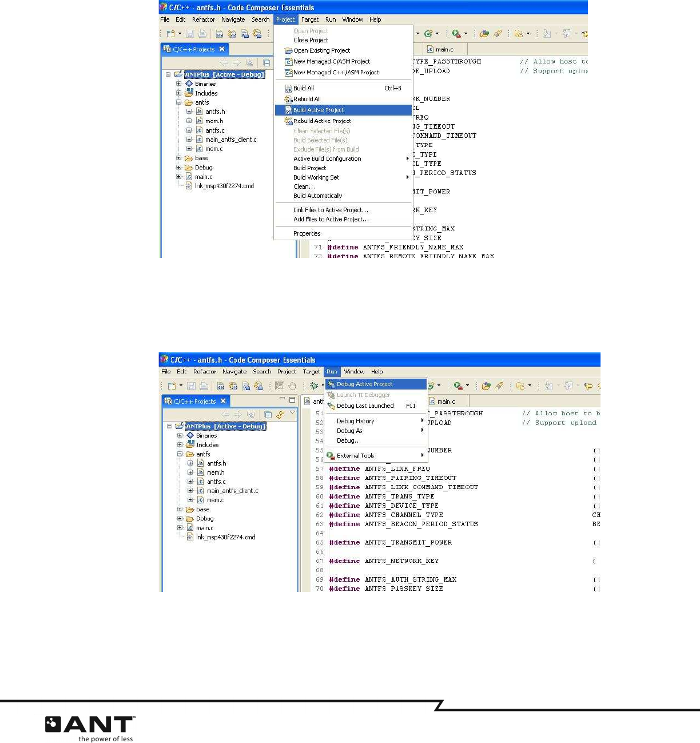Viewport: 700px width, 743px height.
Task: Close the C/C++ Projects view in Run-menu screenshot
Action: (x=223, y=401)
